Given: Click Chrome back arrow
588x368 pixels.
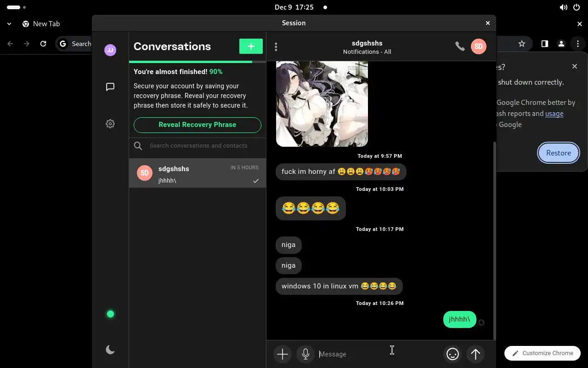Looking at the screenshot, I should [10, 44].
